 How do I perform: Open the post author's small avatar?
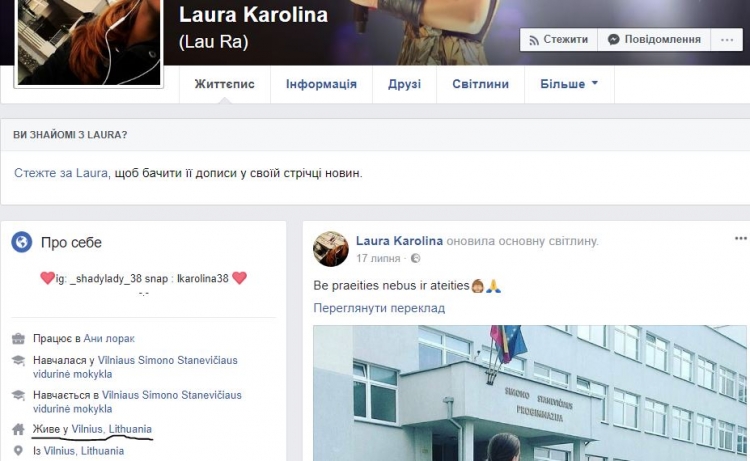pos(331,249)
